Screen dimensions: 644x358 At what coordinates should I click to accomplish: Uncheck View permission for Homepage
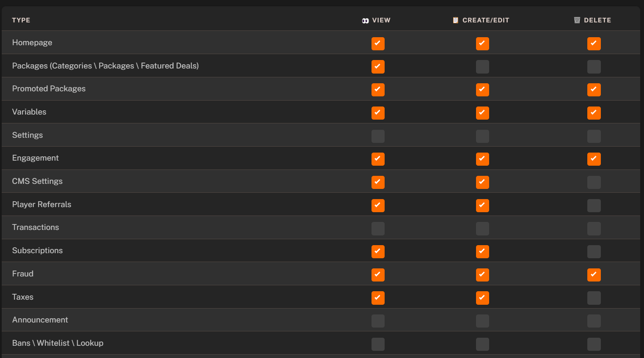tap(378, 44)
